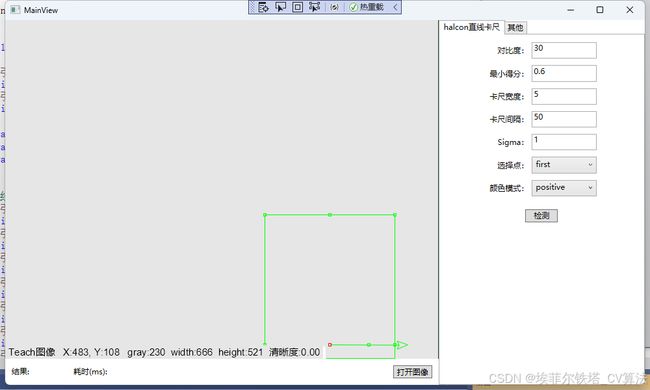The width and height of the screenshot is (650, 390).
Task: Click the select element icon in debug toolbar
Action: tap(281, 7)
